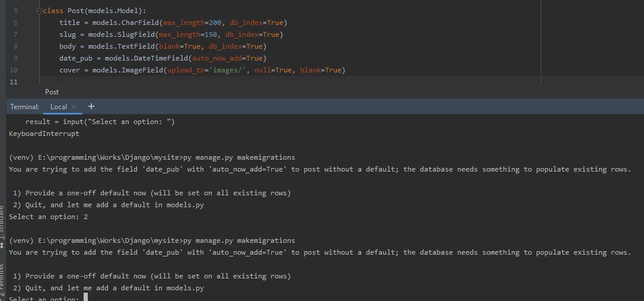The width and height of the screenshot is (644, 301).
Task: Collapse the Post class fold marker
Action: click(39, 11)
